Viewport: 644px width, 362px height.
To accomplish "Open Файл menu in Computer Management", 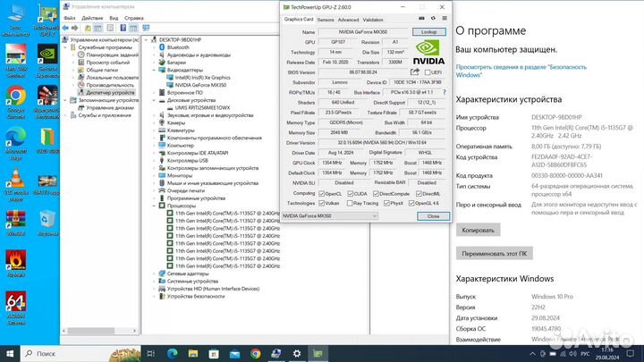I will (70, 18).
